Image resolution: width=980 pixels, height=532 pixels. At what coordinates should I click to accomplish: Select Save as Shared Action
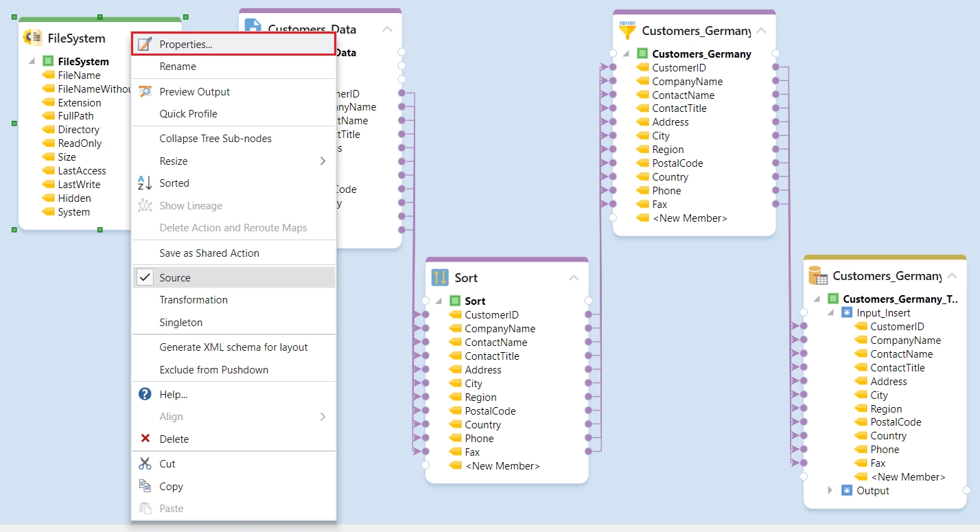click(x=209, y=253)
